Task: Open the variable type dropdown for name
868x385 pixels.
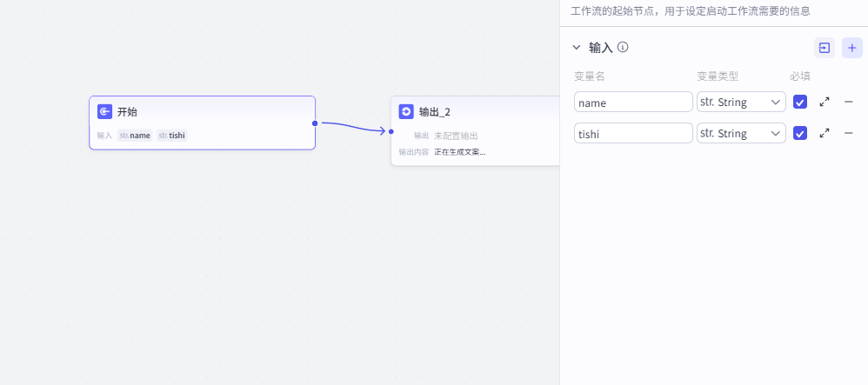Action: [x=741, y=102]
